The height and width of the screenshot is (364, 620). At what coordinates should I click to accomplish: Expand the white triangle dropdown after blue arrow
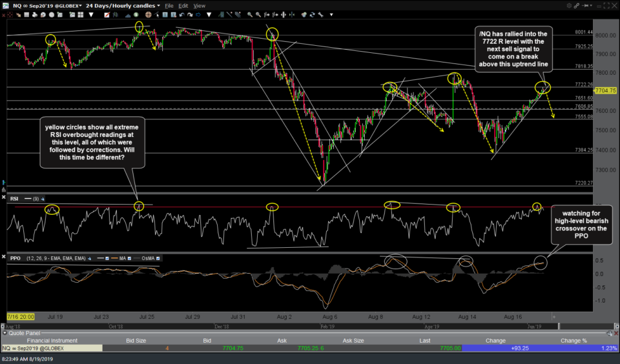(209, 15)
